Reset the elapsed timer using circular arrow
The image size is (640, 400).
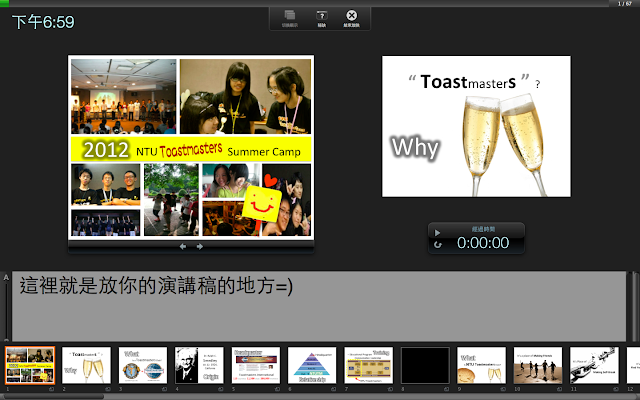(x=438, y=244)
